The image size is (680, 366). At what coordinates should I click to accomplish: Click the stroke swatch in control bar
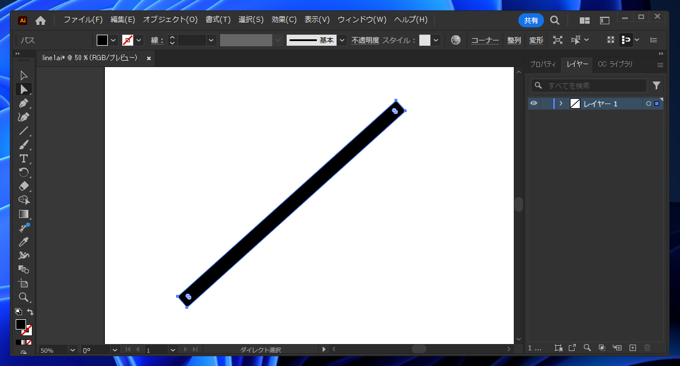point(128,40)
